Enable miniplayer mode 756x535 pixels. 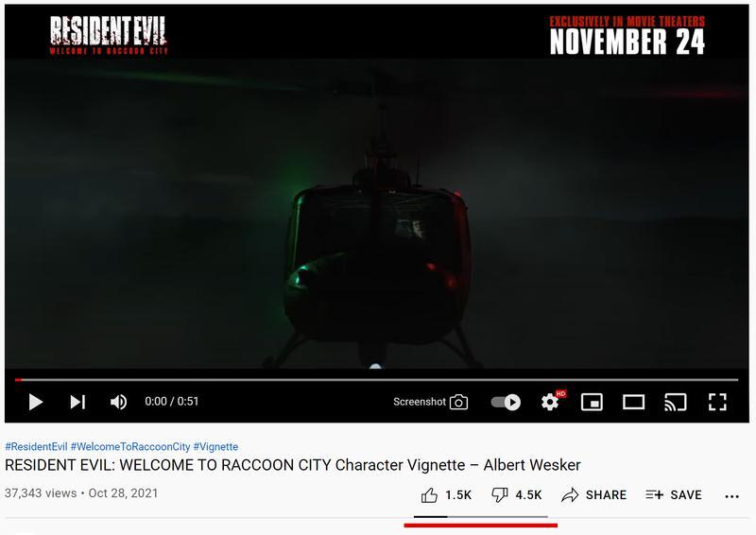[592, 402]
